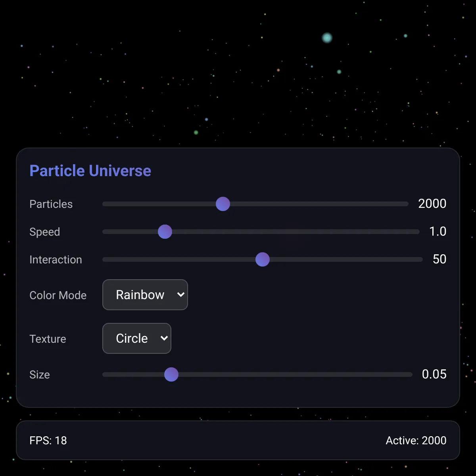Click the Size slider handle
The width and height of the screenshot is (476, 476).
point(171,374)
